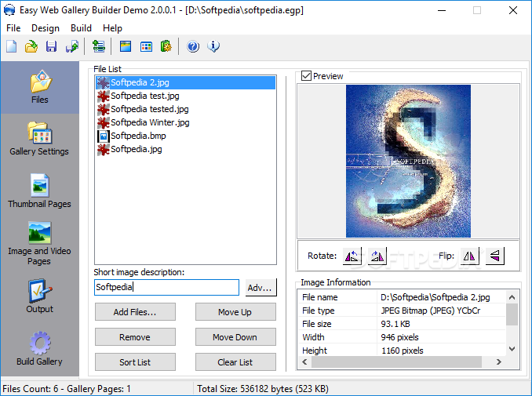The height and width of the screenshot is (396, 532).
Task: Open Gallery Settings in the sidebar
Action: tap(39, 139)
